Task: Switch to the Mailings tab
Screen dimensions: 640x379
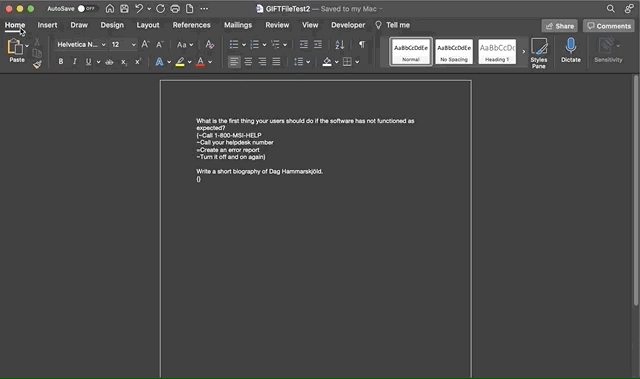Action: (238, 25)
